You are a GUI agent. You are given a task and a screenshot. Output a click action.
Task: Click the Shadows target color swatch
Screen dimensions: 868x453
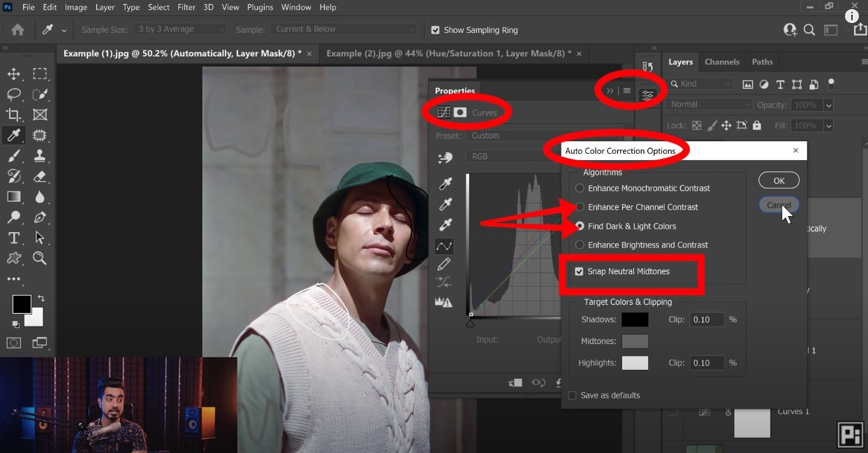tap(635, 319)
